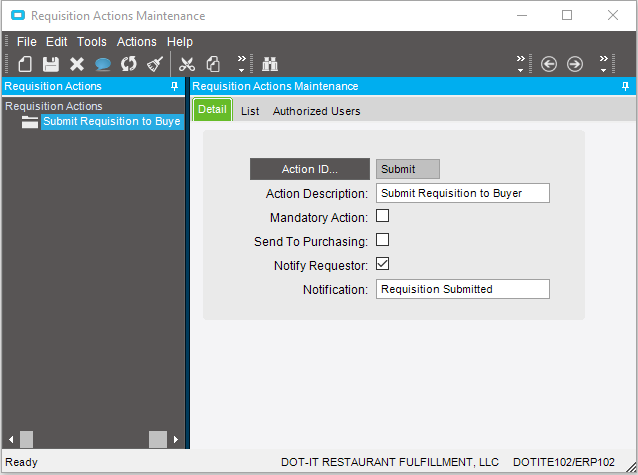The width and height of the screenshot is (638, 475).
Task: Refresh the data using the circular arrows icon
Action: tap(129, 64)
